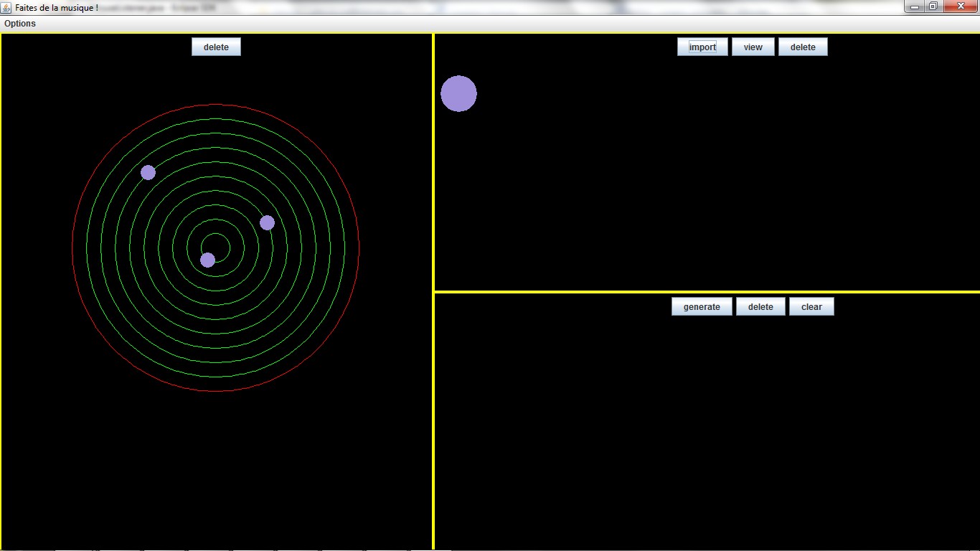Close the Faites de la musique window
This screenshot has width=980, height=551.
point(960,6)
